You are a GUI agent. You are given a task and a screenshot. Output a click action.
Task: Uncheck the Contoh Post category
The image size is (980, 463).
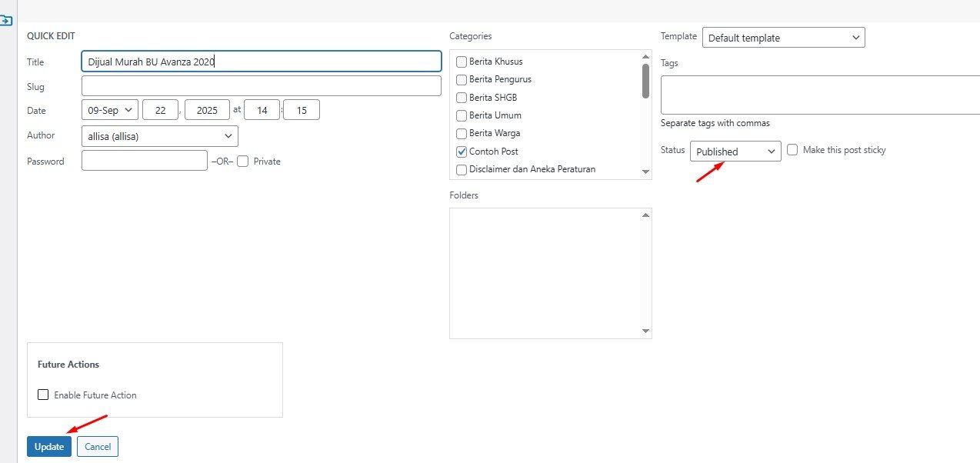462,152
